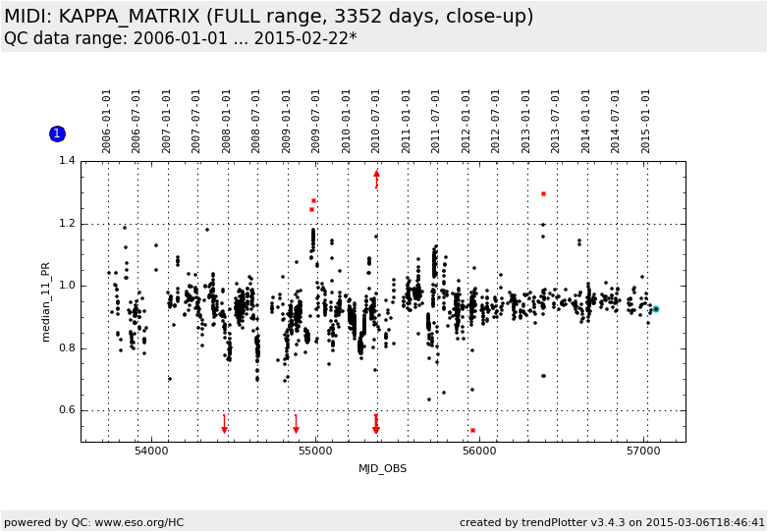The height and width of the screenshot is (532, 768).
Task: Click the QC data range subtitle
Action: pos(181,38)
